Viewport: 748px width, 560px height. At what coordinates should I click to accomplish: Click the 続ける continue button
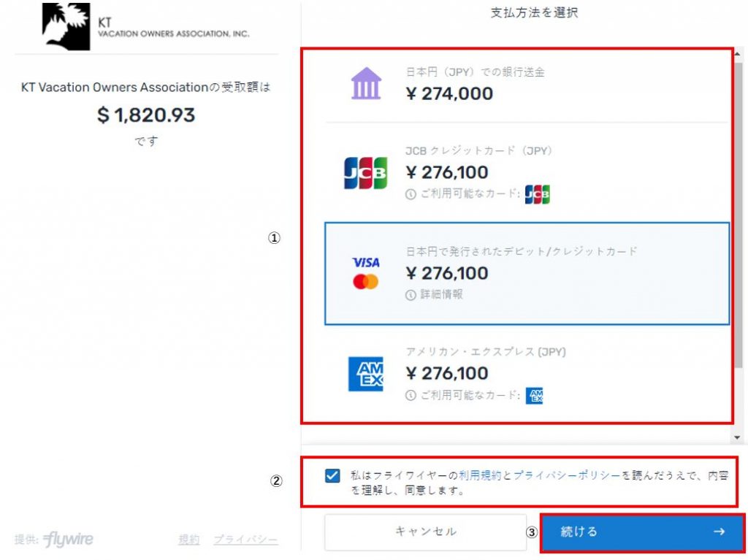coord(643,532)
